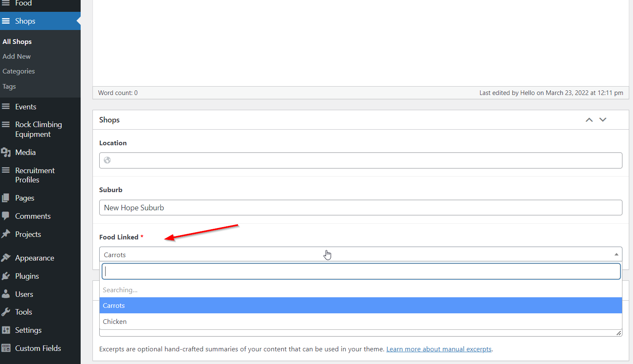Viewport: 633px width, 364px height.
Task: Open Categories submenu item
Action: point(19,71)
